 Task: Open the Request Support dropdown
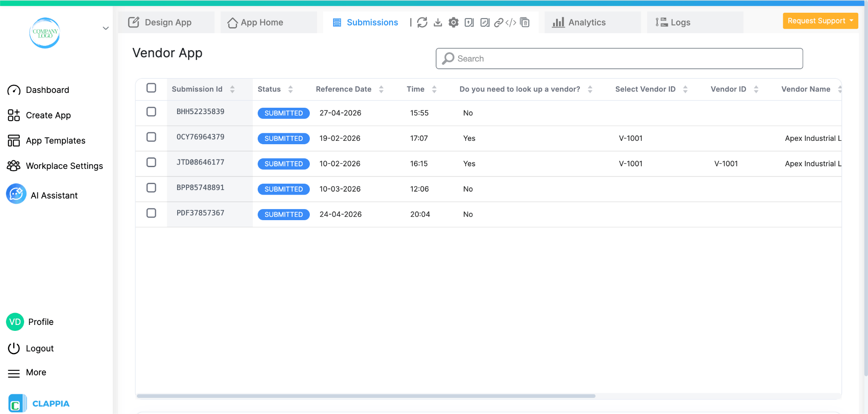[x=820, y=21]
